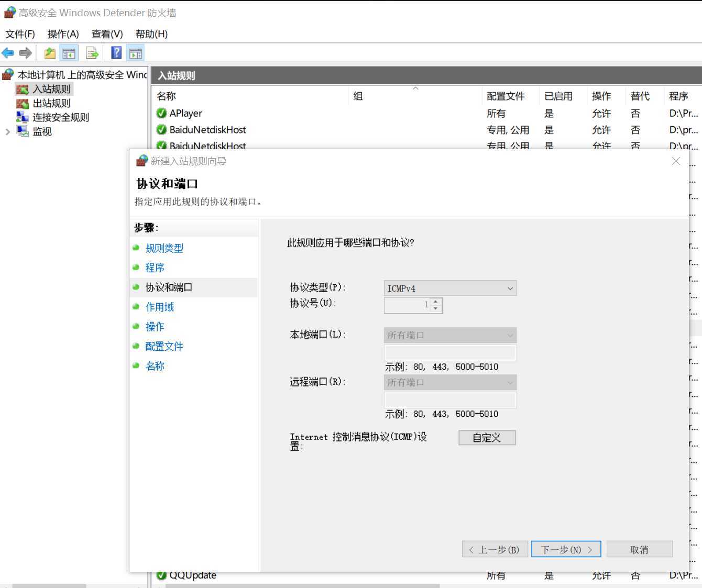Click the firewall icon in the title bar
This screenshot has width=702, height=588.
click(x=10, y=13)
